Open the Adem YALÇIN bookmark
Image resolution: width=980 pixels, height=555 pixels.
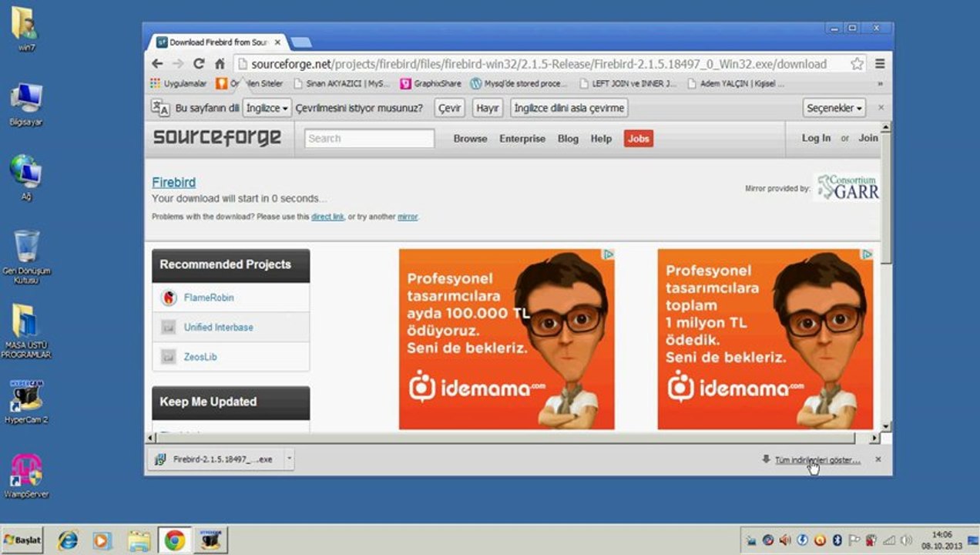(x=736, y=83)
